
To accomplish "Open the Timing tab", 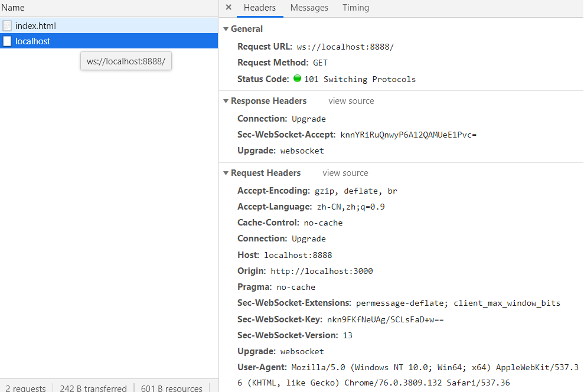I will [x=355, y=8].
